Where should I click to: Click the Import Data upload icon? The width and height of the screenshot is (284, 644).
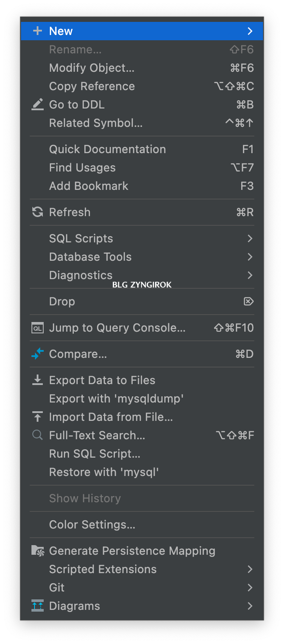click(38, 417)
